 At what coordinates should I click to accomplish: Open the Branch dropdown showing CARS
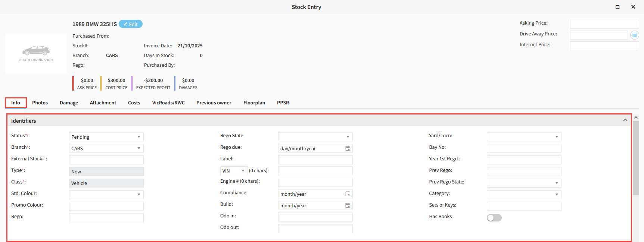[x=106, y=148]
